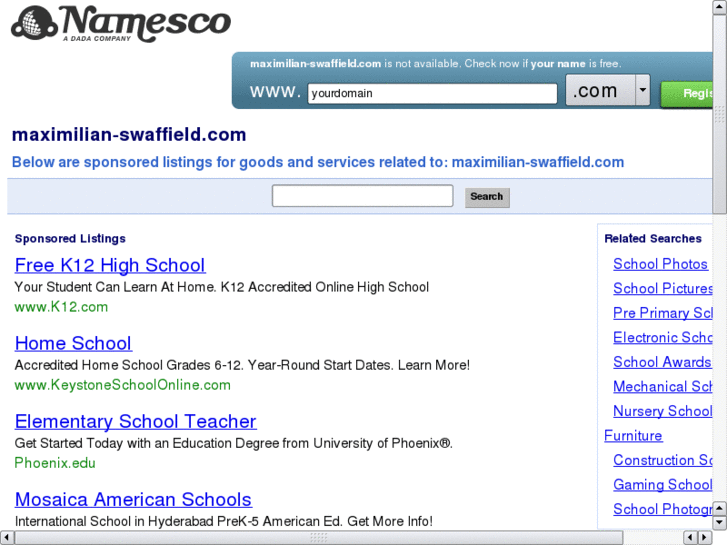Open the Mosaica American Schools link

coord(133,500)
